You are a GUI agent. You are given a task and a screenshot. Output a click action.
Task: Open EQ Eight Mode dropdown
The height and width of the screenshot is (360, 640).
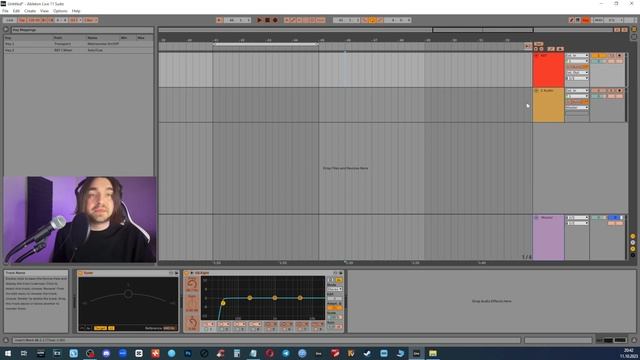click(x=335, y=289)
